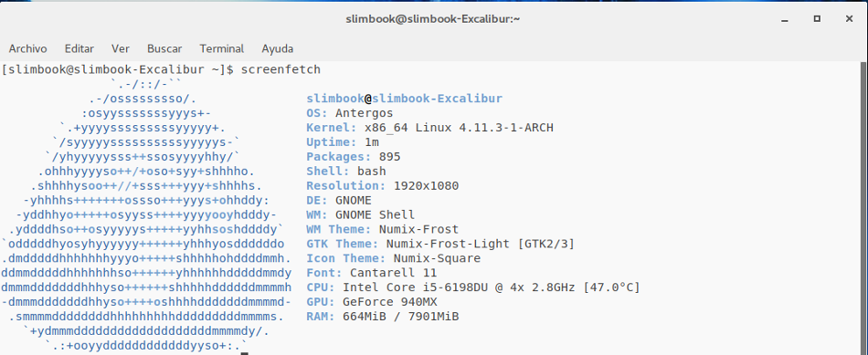Open the Archivo menu
The image size is (868, 355).
[x=27, y=48]
